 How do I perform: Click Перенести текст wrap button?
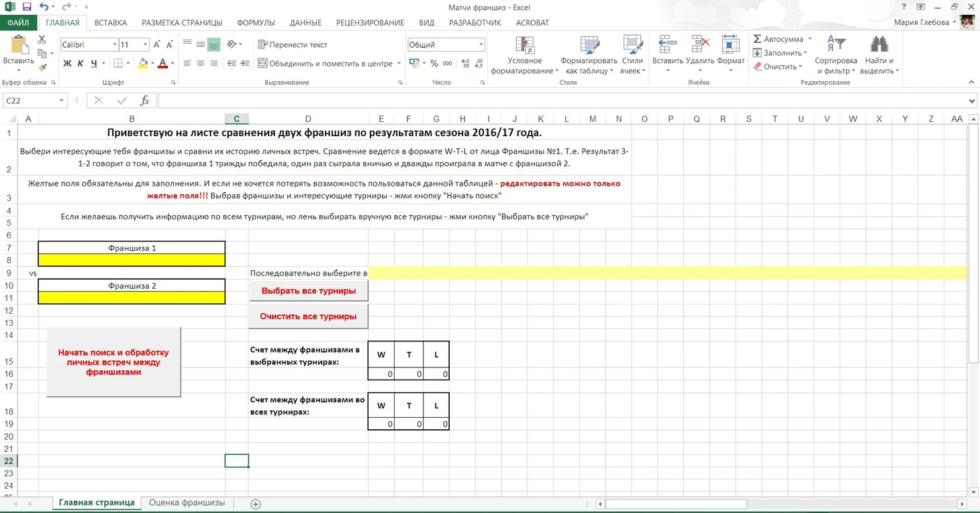coord(293,44)
